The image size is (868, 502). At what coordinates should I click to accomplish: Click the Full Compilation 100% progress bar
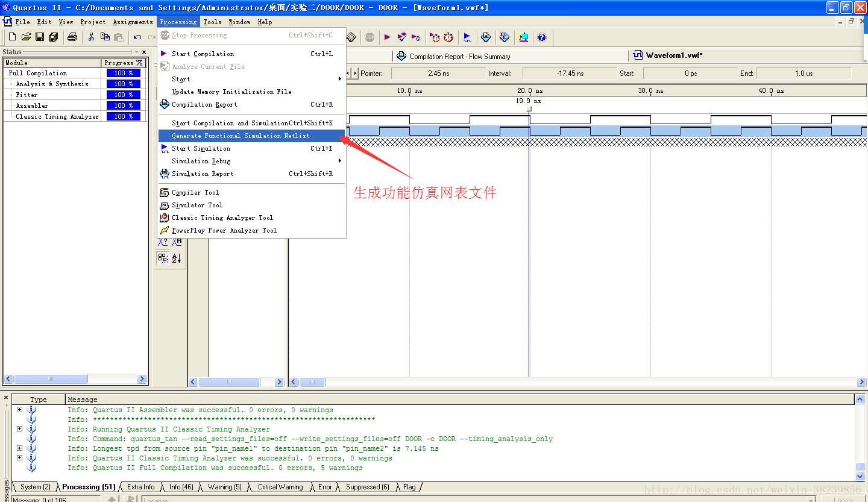[x=124, y=73]
